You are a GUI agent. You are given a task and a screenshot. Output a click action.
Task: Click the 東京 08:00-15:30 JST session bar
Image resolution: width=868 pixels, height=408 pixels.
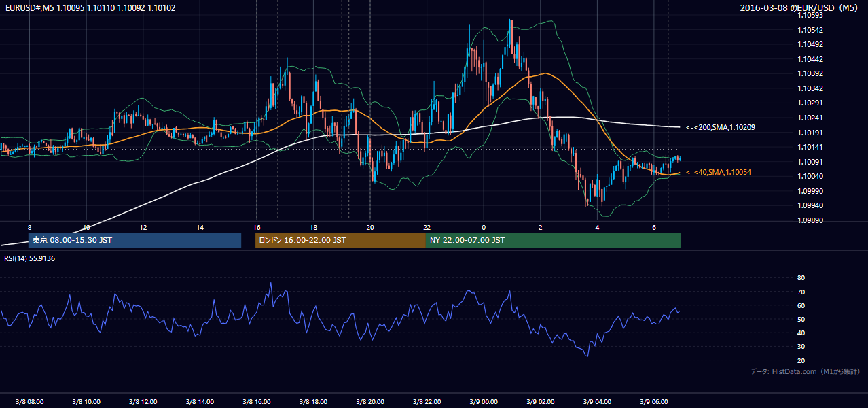tap(134, 240)
